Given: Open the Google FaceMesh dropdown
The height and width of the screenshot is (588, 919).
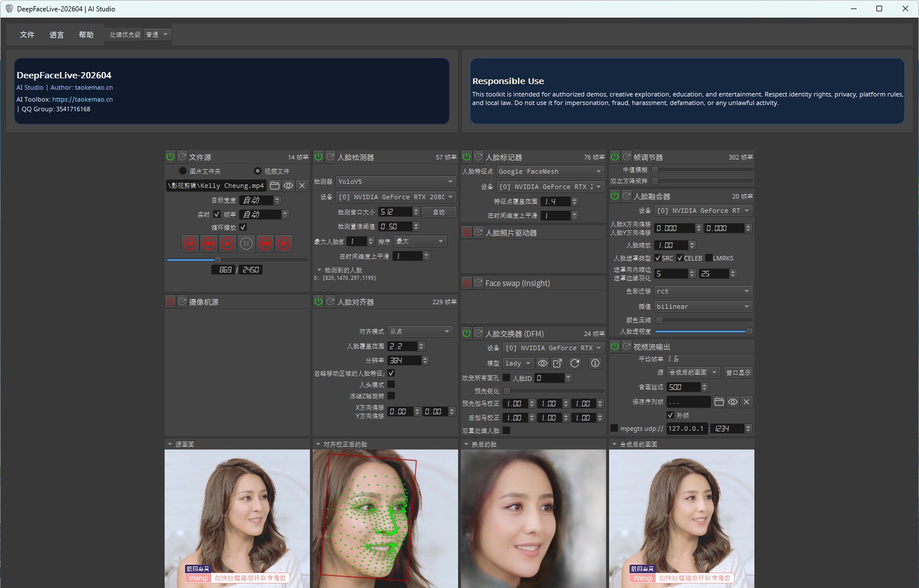Looking at the screenshot, I should click(x=550, y=171).
